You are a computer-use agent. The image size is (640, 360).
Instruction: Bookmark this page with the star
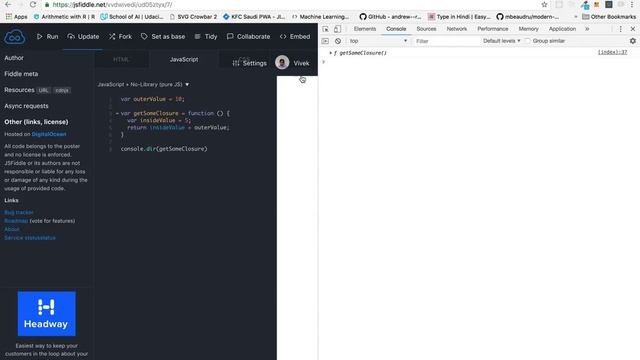[x=544, y=4]
